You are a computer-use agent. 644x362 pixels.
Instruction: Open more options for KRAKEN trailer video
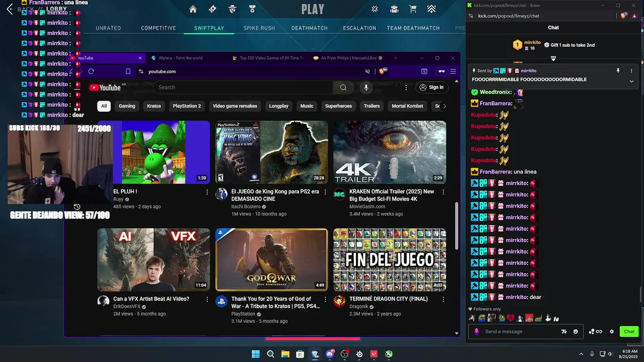click(443, 192)
